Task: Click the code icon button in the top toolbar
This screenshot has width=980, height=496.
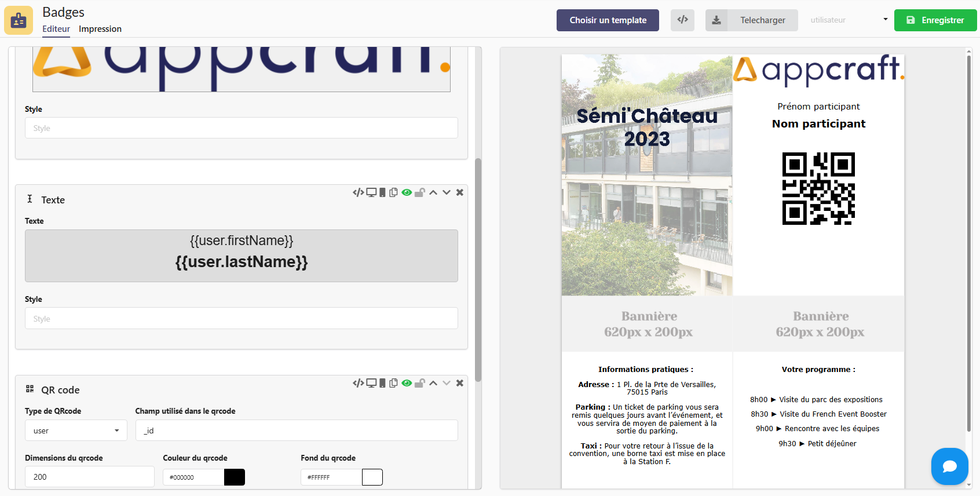Action: pyautogui.click(x=682, y=20)
